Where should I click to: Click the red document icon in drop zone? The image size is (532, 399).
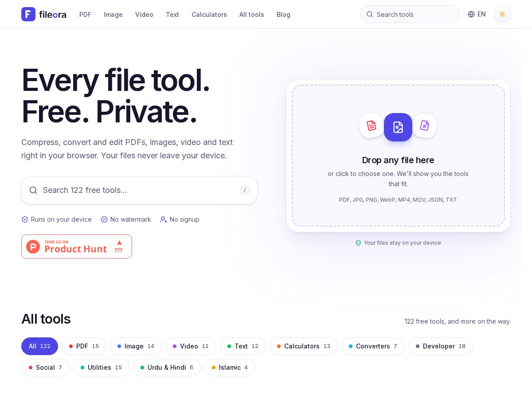click(x=372, y=125)
